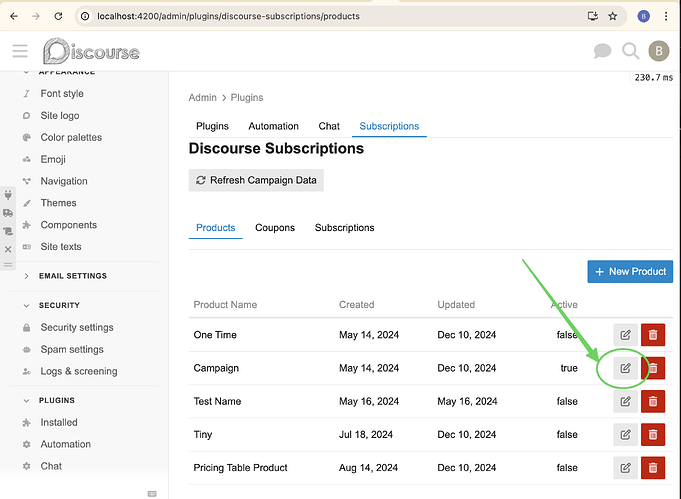This screenshot has width=681, height=499.
Task: Reload the page with the refresh icon
Action: pyautogui.click(x=58, y=16)
